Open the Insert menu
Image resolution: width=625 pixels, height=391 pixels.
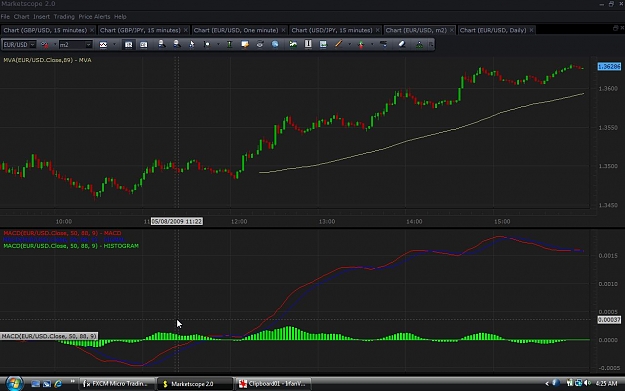point(41,17)
